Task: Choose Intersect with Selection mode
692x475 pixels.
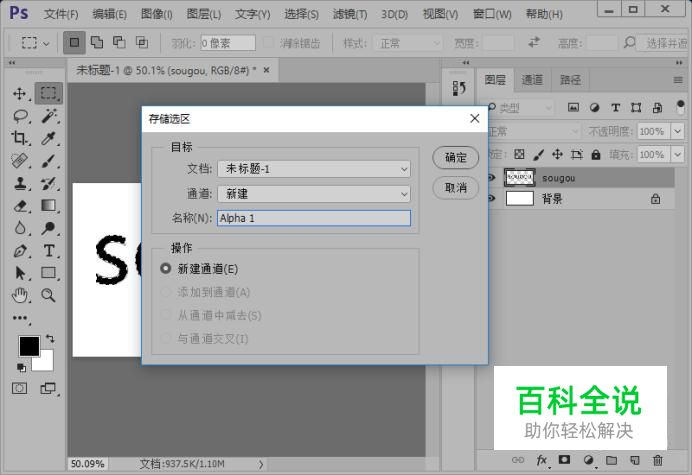Action: pyautogui.click(x=142, y=42)
